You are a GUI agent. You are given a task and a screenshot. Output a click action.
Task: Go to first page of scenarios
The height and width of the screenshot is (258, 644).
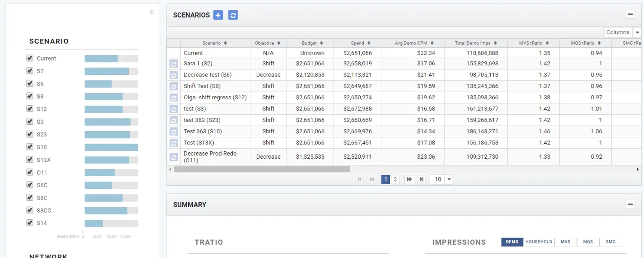point(360,179)
